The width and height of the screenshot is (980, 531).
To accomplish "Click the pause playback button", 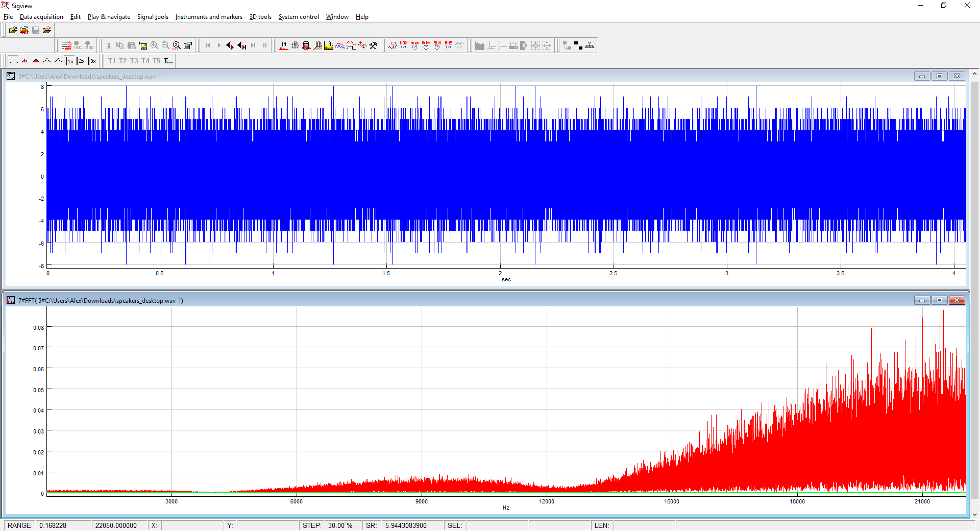I will point(264,45).
